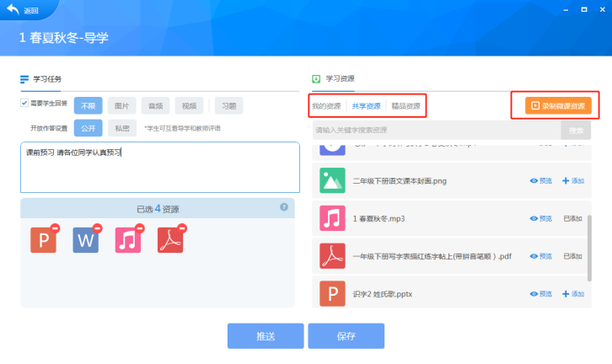Remove the music file from selected resources

tap(140, 228)
